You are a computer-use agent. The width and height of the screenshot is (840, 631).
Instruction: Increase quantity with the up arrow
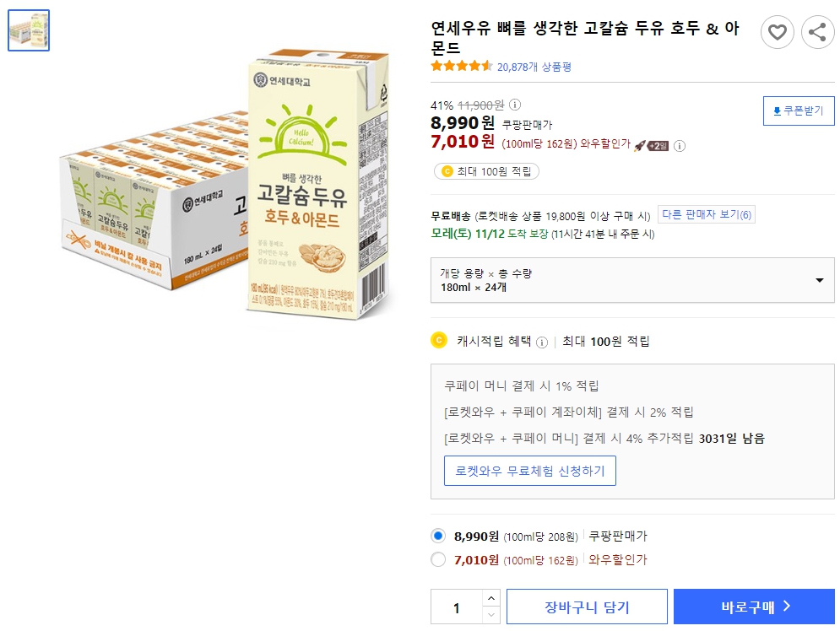[490, 600]
